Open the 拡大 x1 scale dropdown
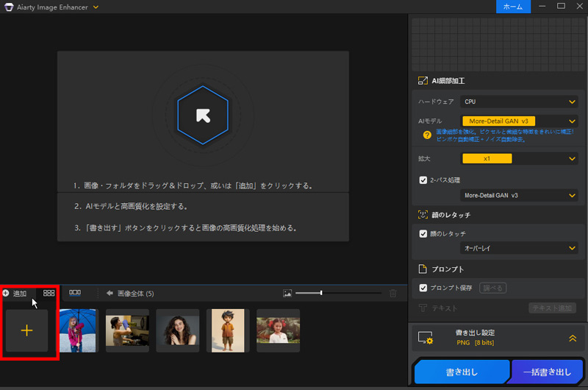Image resolution: width=588 pixels, height=390 pixels. point(519,158)
